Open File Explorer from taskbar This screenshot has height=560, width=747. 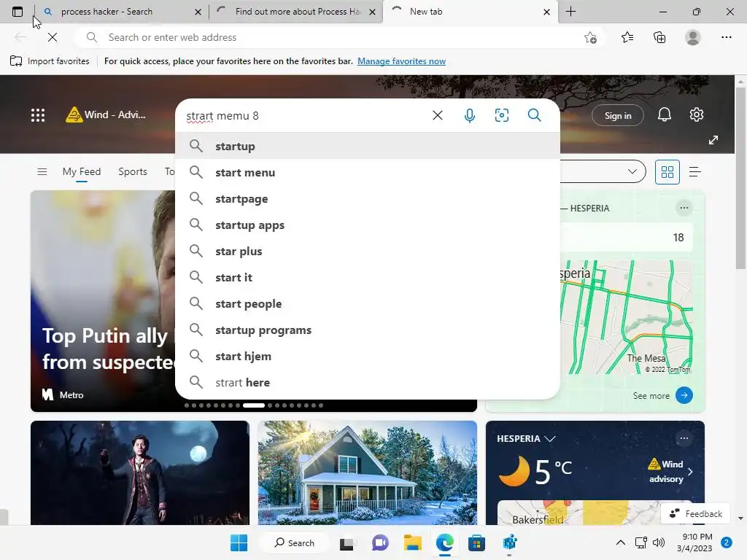click(413, 542)
